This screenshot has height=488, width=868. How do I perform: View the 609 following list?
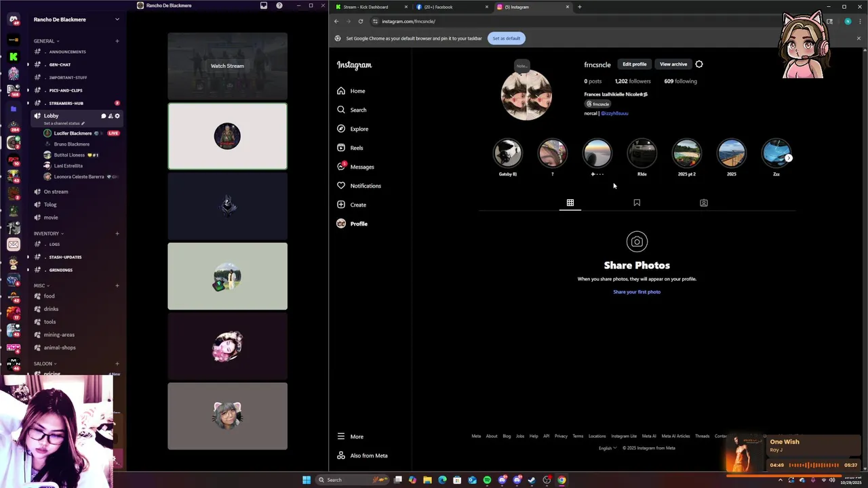pos(681,81)
